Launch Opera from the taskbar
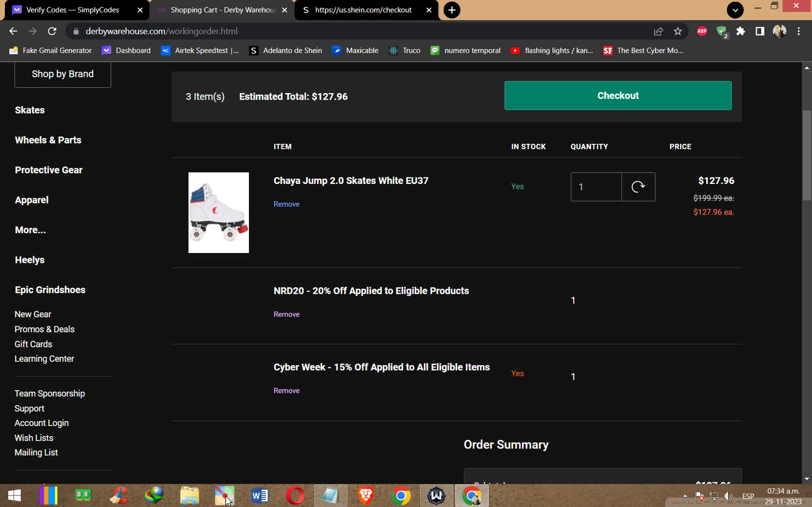The height and width of the screenshot is (507, 812). [x=295, y=496]
